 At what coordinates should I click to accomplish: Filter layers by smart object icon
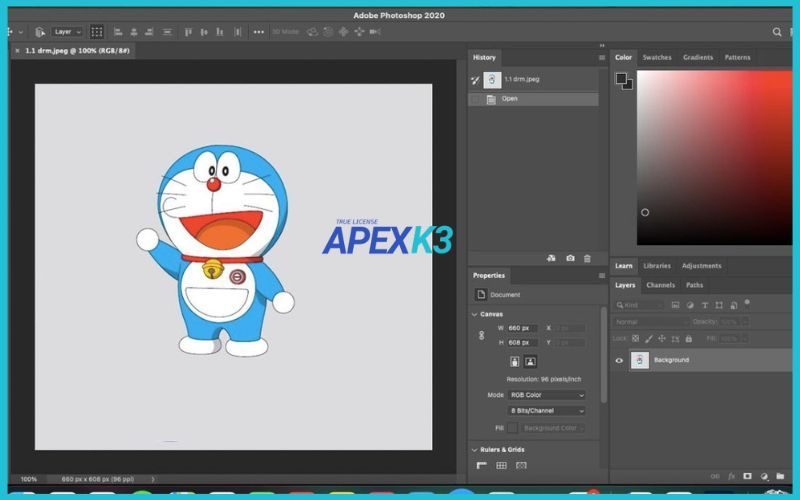pos(734,305)
